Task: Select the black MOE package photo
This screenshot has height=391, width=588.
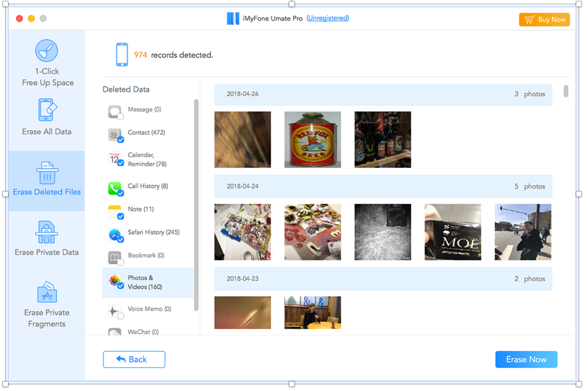Action: tap(453, 232)
